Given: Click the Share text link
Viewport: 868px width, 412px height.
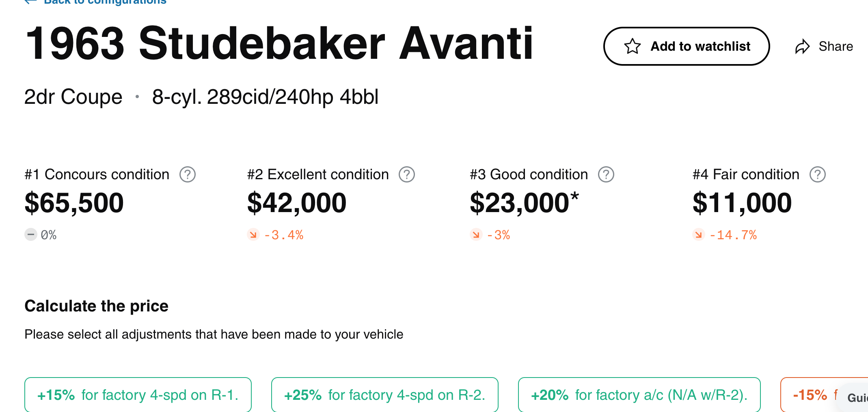Looking at the screenshot, I should [836, 47].
